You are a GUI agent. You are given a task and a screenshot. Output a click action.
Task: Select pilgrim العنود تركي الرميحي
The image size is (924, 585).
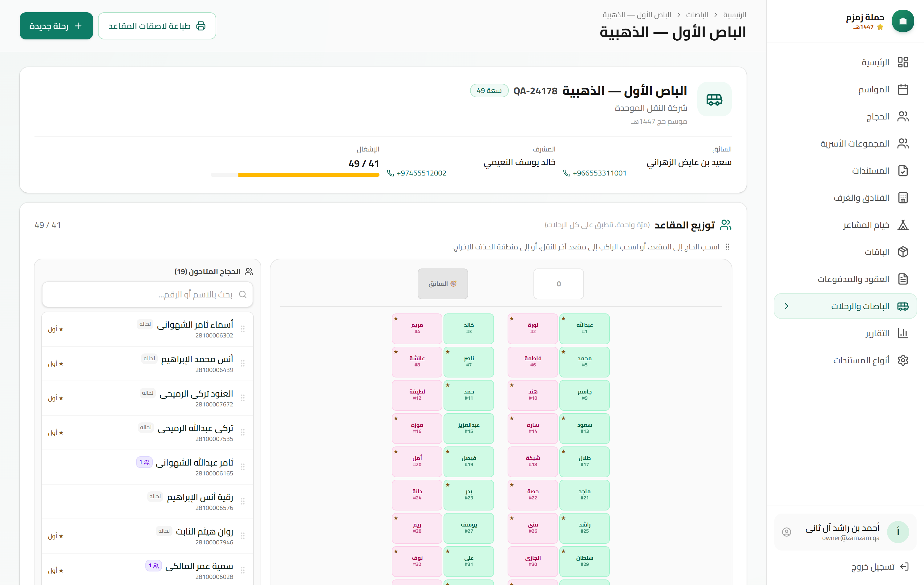click(147, 398)
